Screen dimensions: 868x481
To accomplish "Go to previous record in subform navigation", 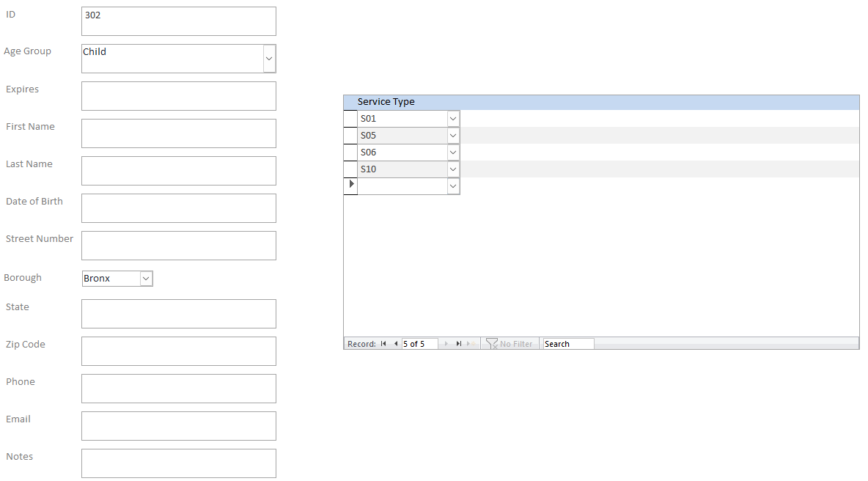I will [396, 344].
